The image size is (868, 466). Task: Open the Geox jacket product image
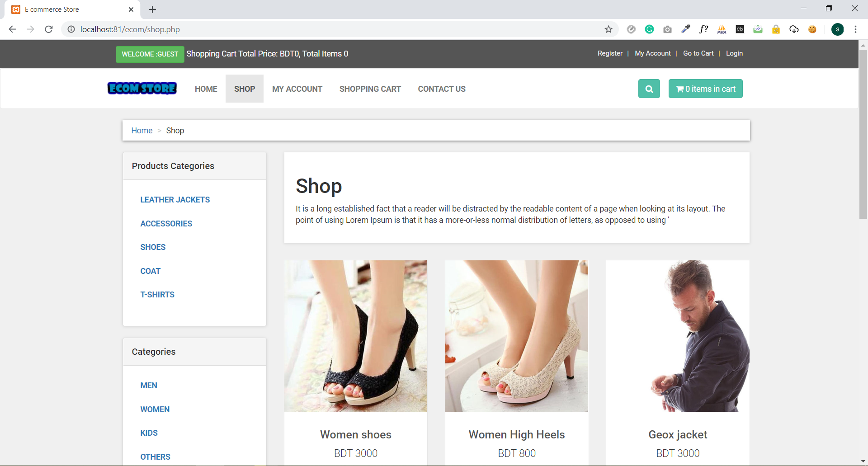(678, 336)
